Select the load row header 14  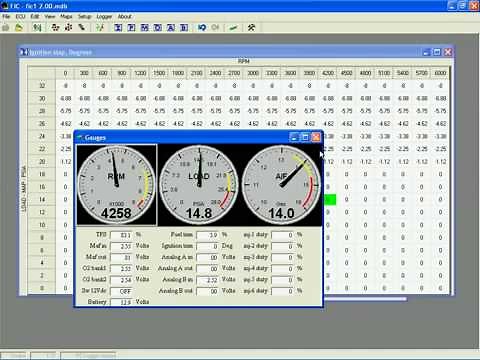(42, 199)
